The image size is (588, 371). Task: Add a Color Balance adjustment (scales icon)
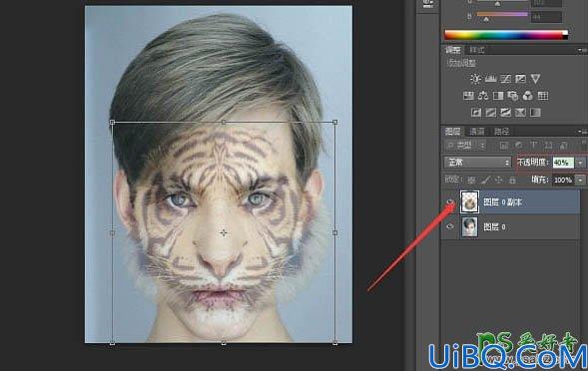pyautogui.click(x=483, y=96)
